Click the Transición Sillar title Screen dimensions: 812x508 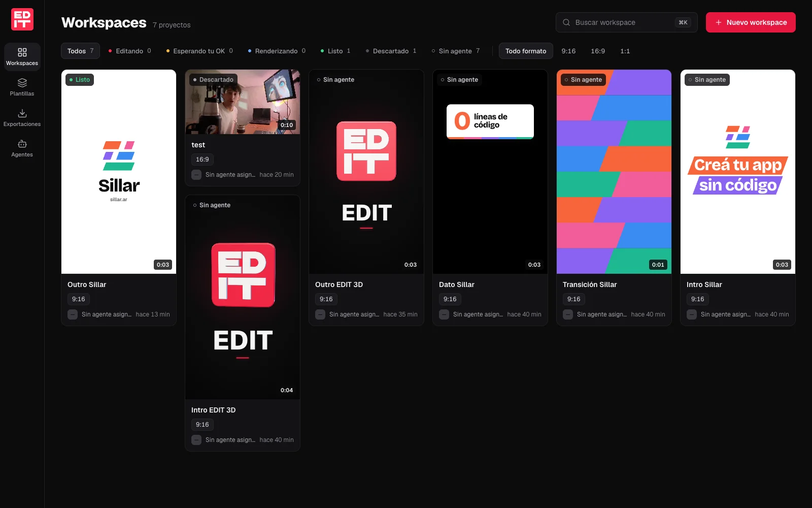(x=590, y=284)
